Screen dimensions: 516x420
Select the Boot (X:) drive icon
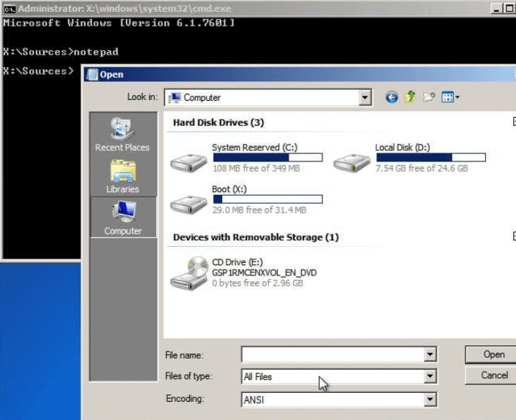coord(189,204)
